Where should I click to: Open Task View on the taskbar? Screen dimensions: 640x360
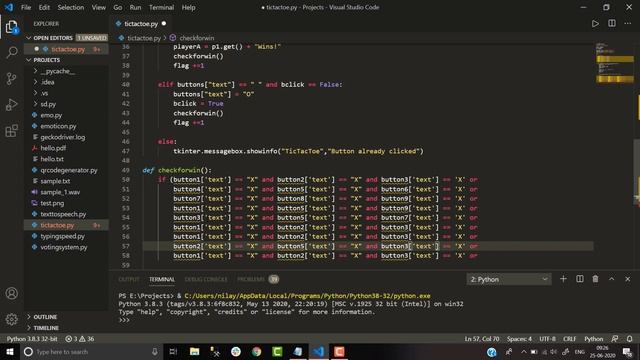[173, 351]
